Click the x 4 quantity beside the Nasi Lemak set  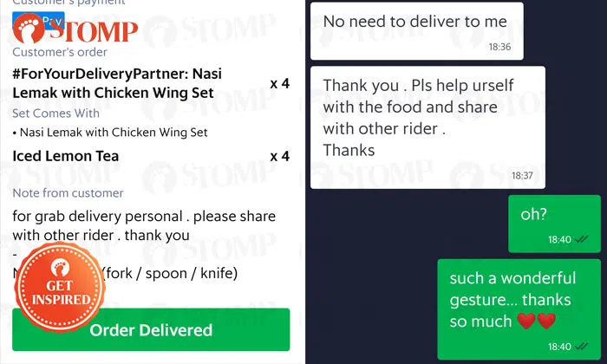tap(279, 84)
